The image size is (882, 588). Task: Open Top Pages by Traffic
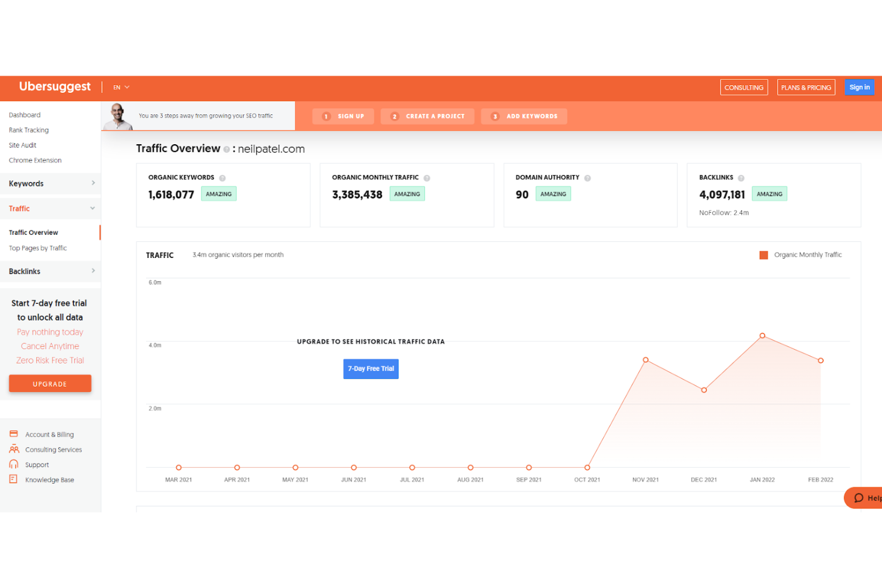[x=38, y=248]
